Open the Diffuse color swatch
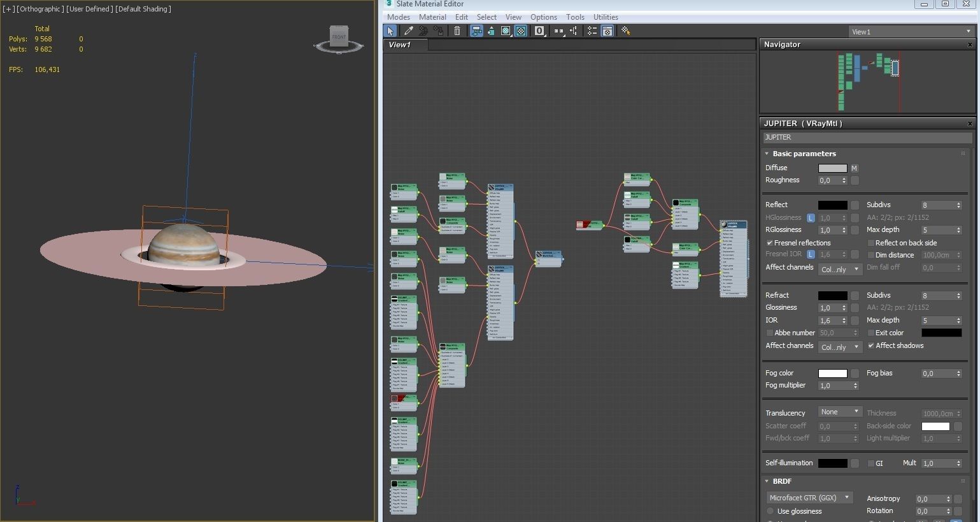Image resolution: width=980 pixels, height=522 pixels. pyautogui.click(x=832, y=168)
